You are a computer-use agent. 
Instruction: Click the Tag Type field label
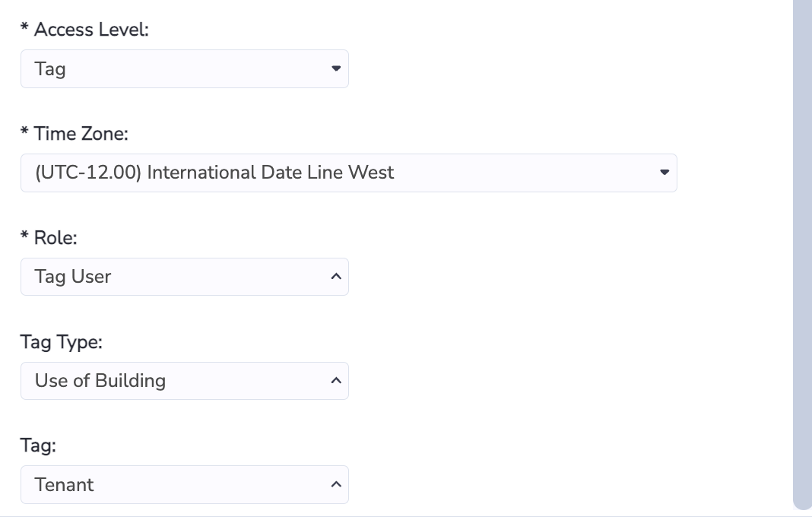[x=61, y=342]
